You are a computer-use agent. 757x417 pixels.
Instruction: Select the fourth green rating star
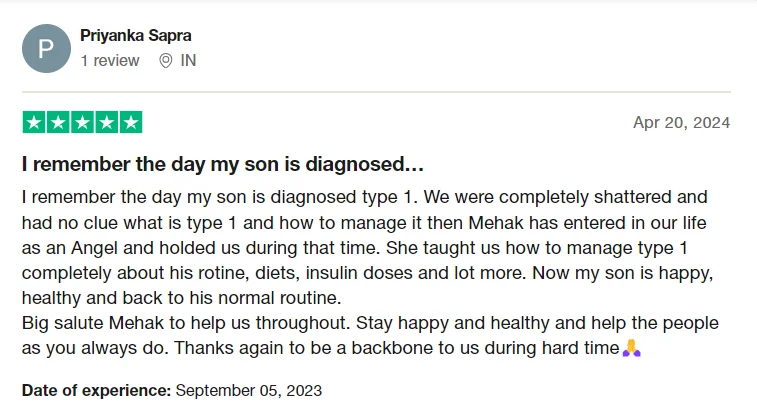[x=106, y=123]
